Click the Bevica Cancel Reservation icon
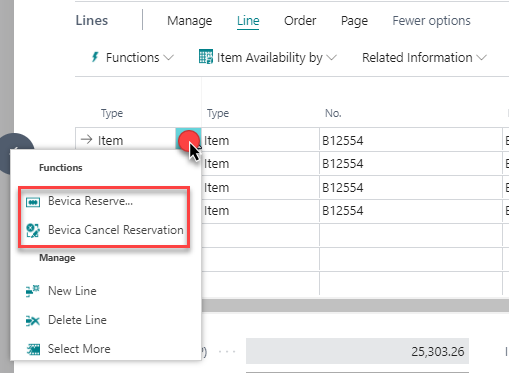 click(33, 230)
